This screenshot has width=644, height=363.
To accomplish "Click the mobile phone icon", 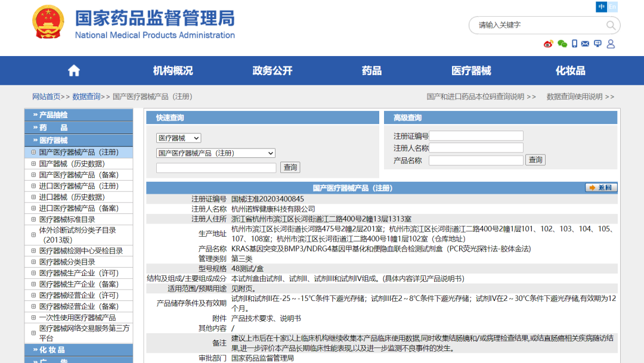I will pyautogui.click(x=575, y=44).
